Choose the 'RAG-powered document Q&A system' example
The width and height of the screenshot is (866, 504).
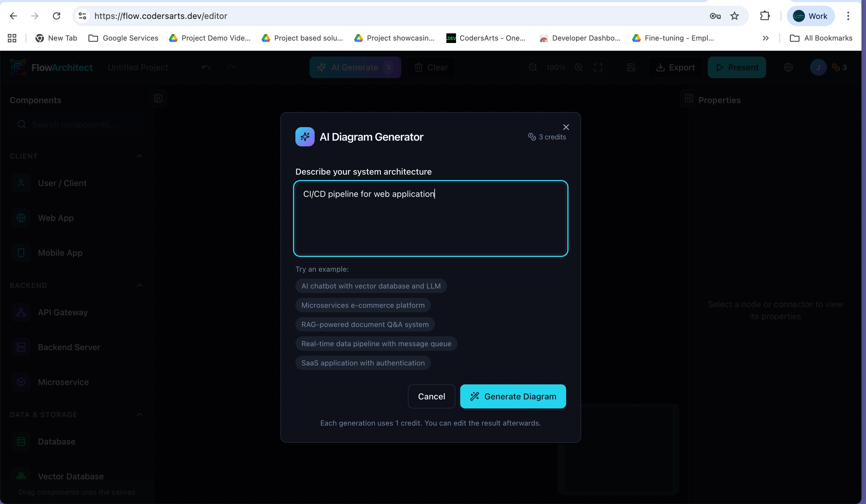pyautogui.click(x=365, y=324)
